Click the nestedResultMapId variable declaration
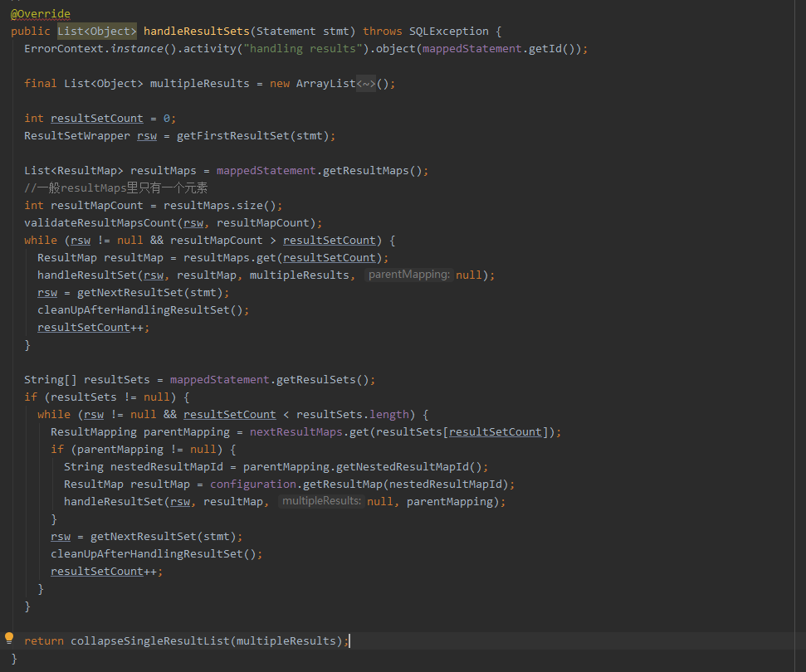The image size is (806, 672). pos(167,466)
